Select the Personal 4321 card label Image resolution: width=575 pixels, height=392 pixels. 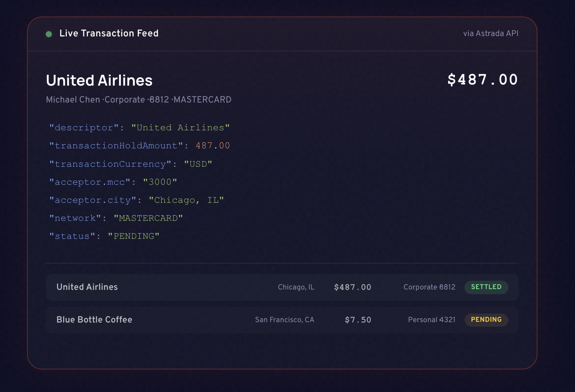432,320
